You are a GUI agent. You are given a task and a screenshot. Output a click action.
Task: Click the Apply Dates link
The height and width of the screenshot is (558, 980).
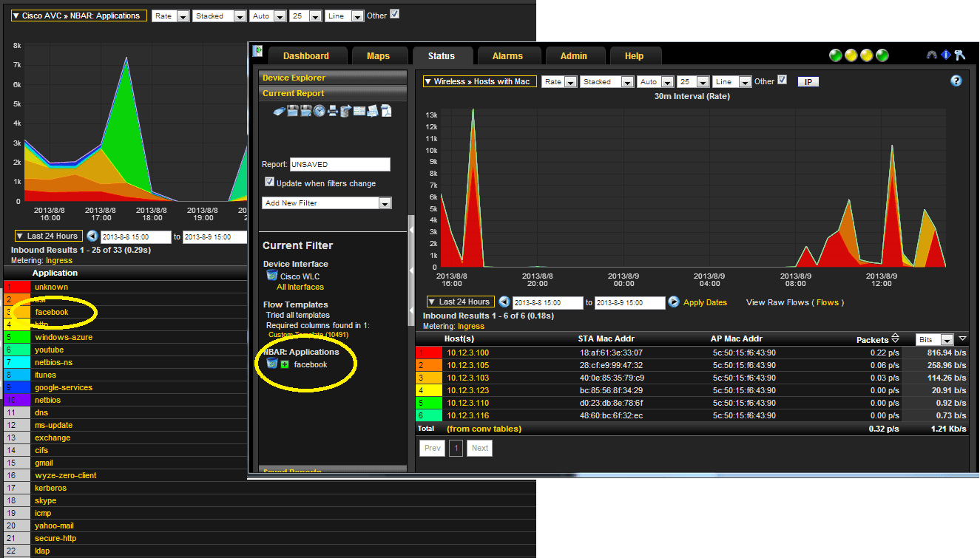pos(705,302)
